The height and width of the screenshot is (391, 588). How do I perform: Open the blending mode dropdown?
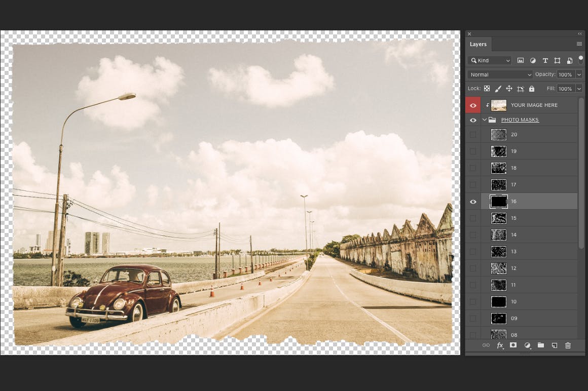coord(499,74)
